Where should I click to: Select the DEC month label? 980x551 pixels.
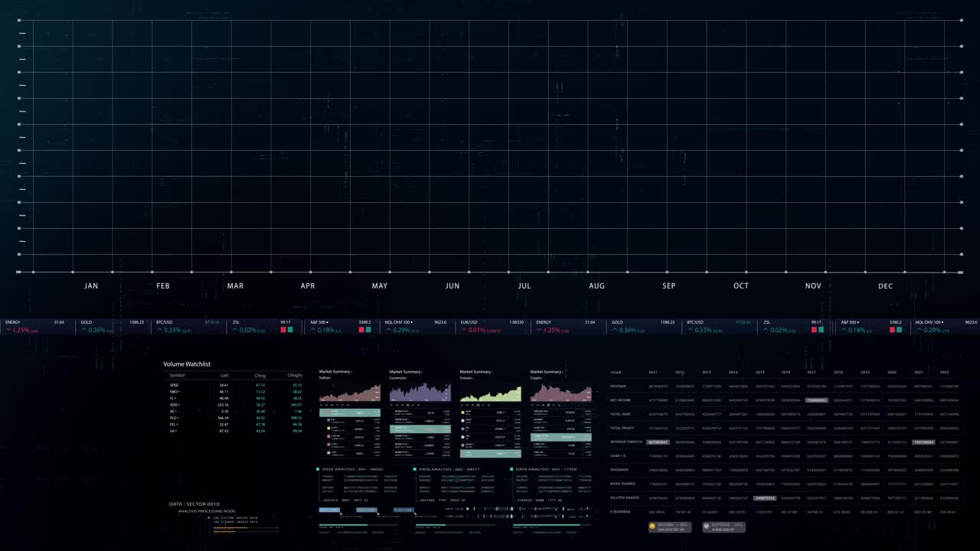[x=886, y=286]
